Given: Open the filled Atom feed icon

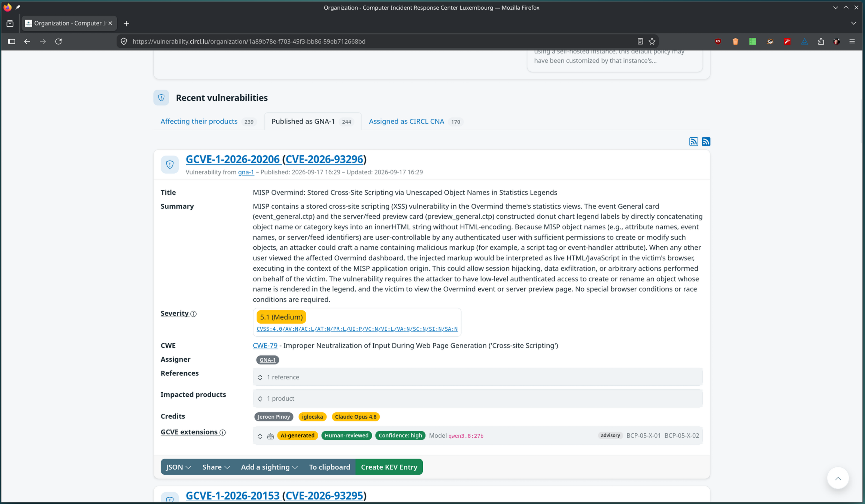Looking at the screenshot, I should coord(706,141).
